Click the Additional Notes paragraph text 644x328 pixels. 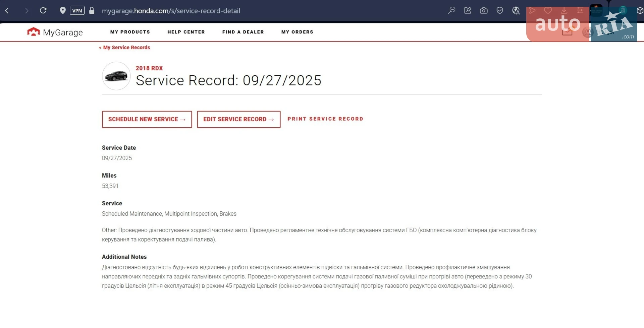317,277
